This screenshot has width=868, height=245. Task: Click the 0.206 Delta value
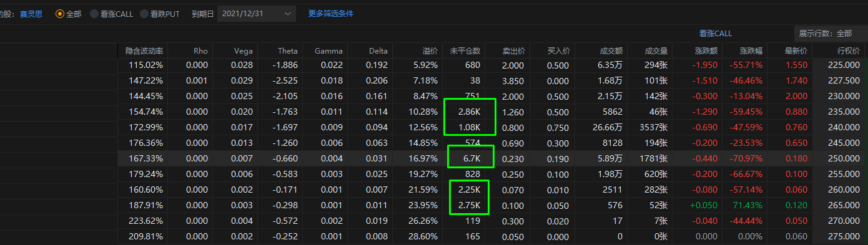click(378, 80)
